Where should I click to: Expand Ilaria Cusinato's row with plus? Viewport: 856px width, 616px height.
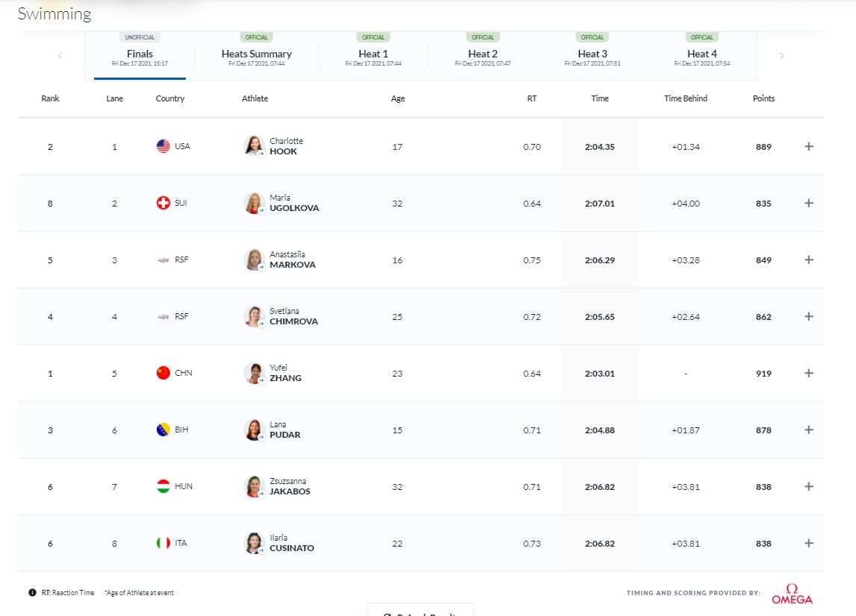[x=809, y=543]
